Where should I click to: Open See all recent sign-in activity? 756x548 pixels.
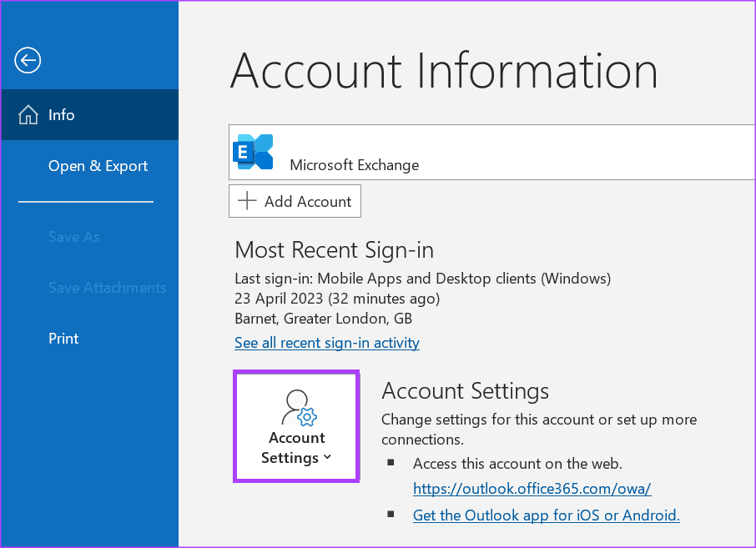(327, 343)
